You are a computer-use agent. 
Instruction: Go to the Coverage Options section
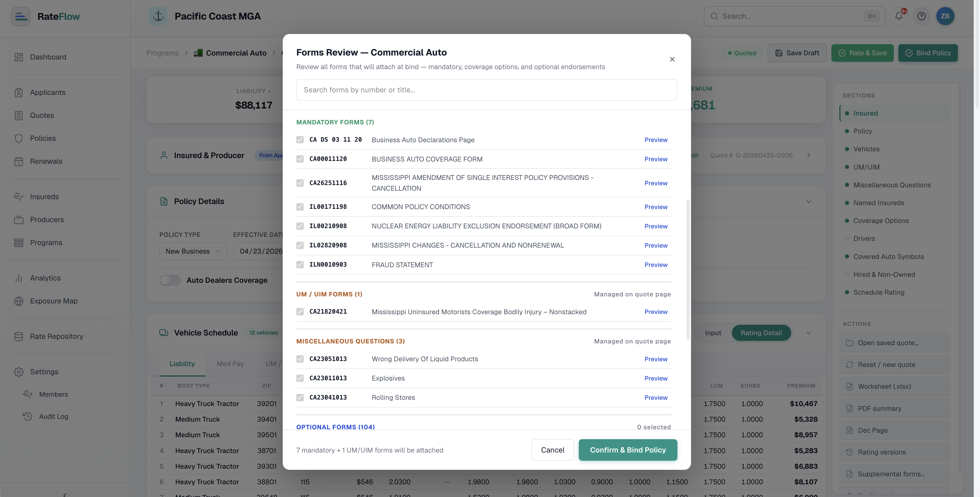881,221
